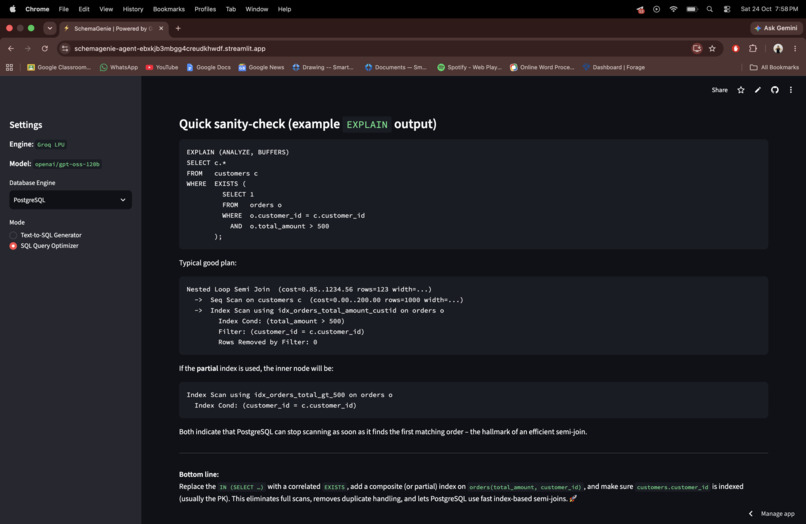Open the apps grid in bookmarks bar
Viewport: 806px width, 524px height.
point(9,67)
